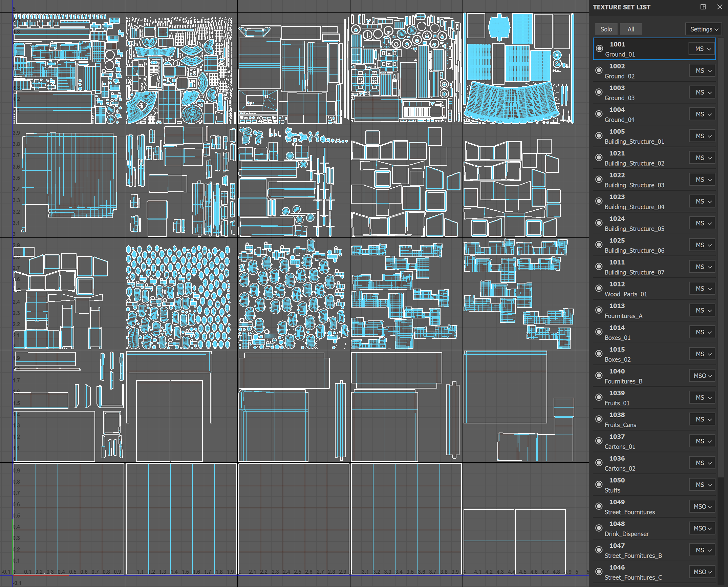Click visibility icon next to Drink_Dispenser
The width and height of the screenshot is (728, 587).
coord(599,528)
